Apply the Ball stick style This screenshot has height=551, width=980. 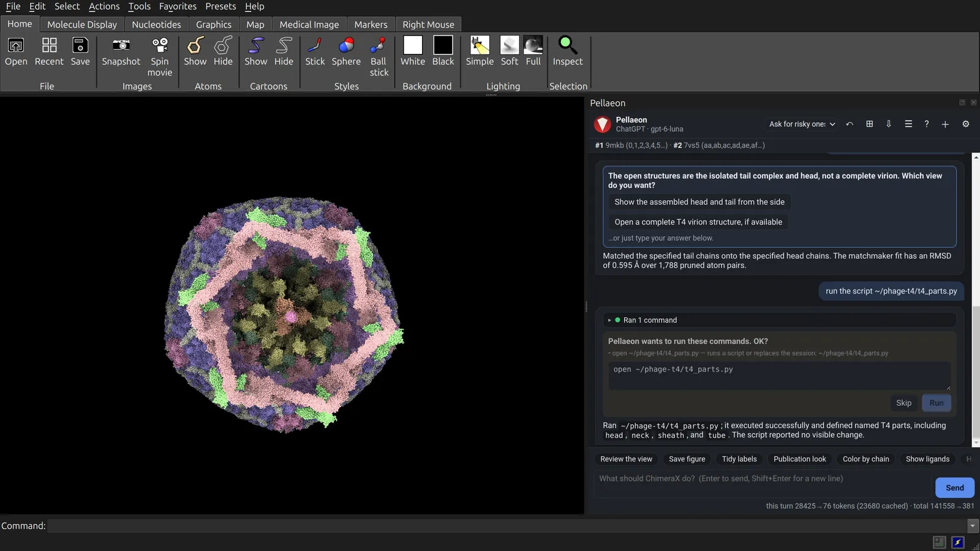379,56
